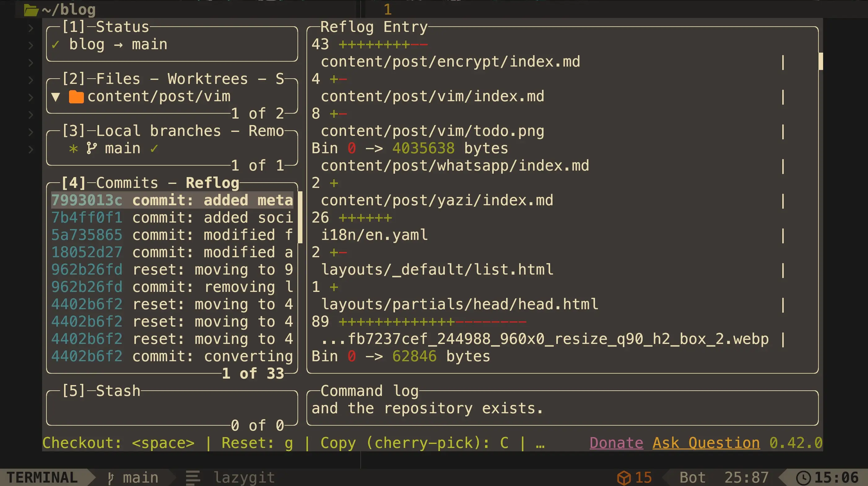Switch to the Reflog tab in Commits
Screen dimensions: 868x486
coord(212,183)
